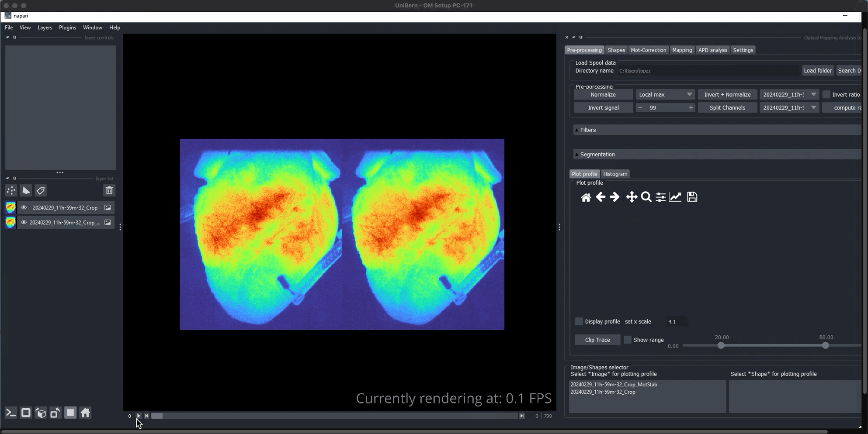Click the image type icon of top layer
868x434 pixels.
point(108,208)
